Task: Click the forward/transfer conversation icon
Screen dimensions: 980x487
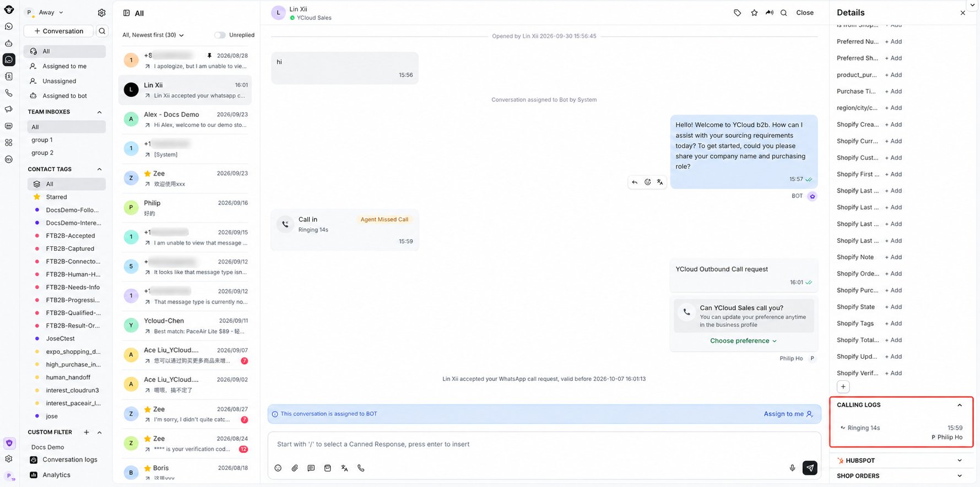Action: [770, 13]
